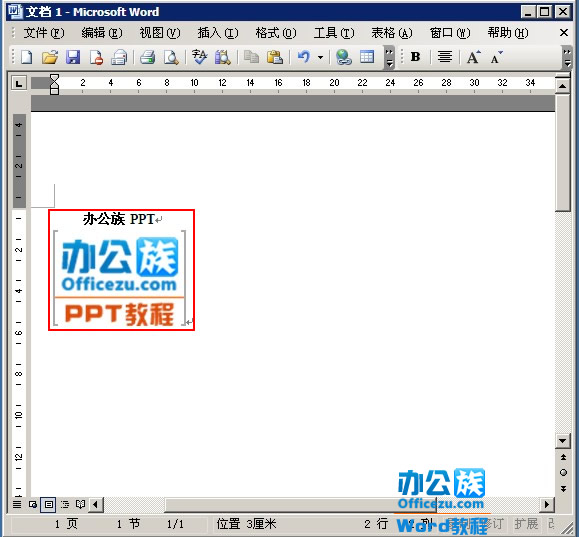Insert a table from the toolbar
The height and width of the screenshot is (537, 579).
click(367, 57)
